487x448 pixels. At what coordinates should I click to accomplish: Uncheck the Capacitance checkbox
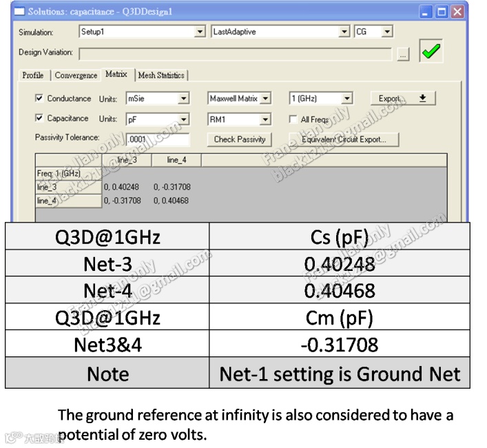coord(39,119)
